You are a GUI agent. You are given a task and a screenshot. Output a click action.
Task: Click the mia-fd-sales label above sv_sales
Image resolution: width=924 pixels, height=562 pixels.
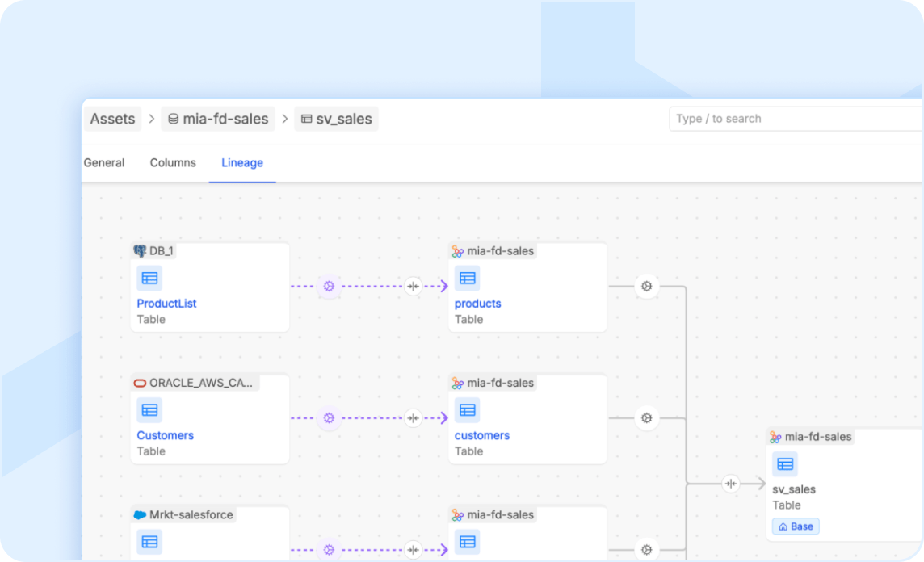[818, 437]
